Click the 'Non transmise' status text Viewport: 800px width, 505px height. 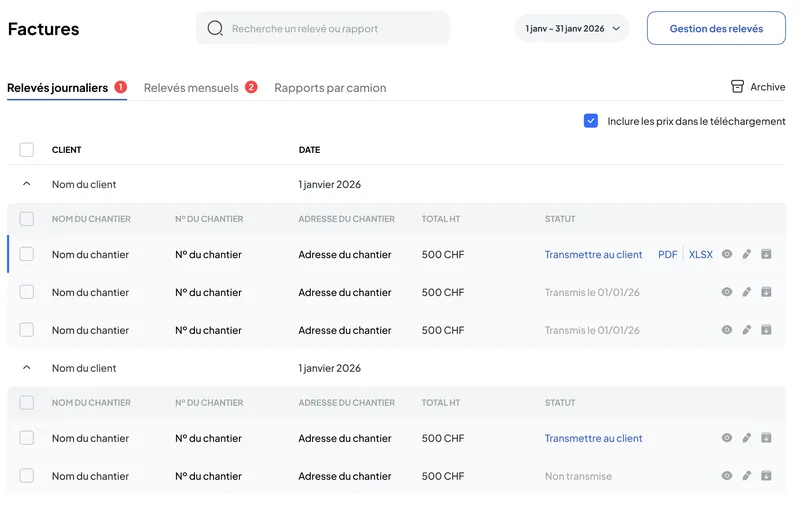(x=578, y=476)
